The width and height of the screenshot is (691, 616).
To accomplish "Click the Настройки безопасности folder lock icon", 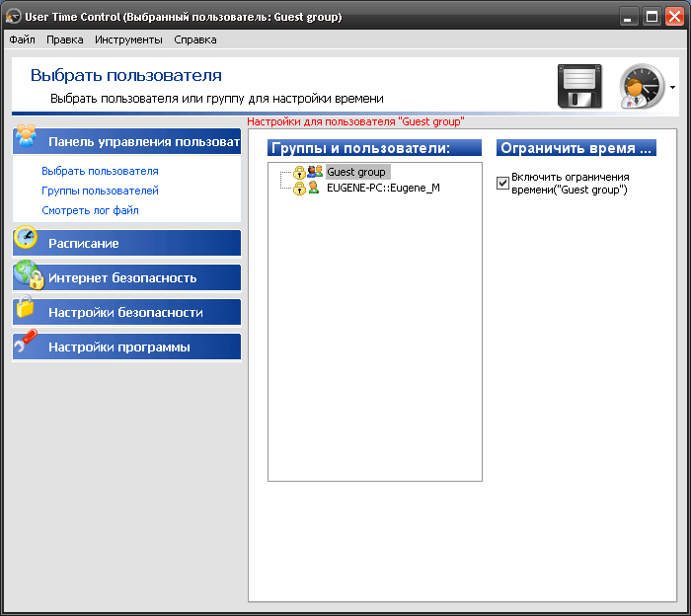I will pyautogui.click(x=27, y=311).
